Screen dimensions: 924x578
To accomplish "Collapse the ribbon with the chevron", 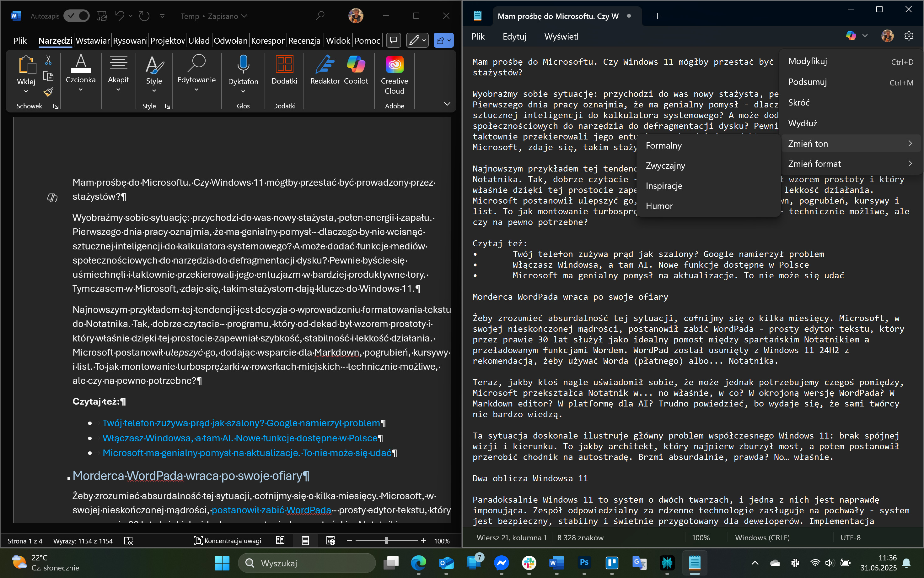I will tap(447, 104).
